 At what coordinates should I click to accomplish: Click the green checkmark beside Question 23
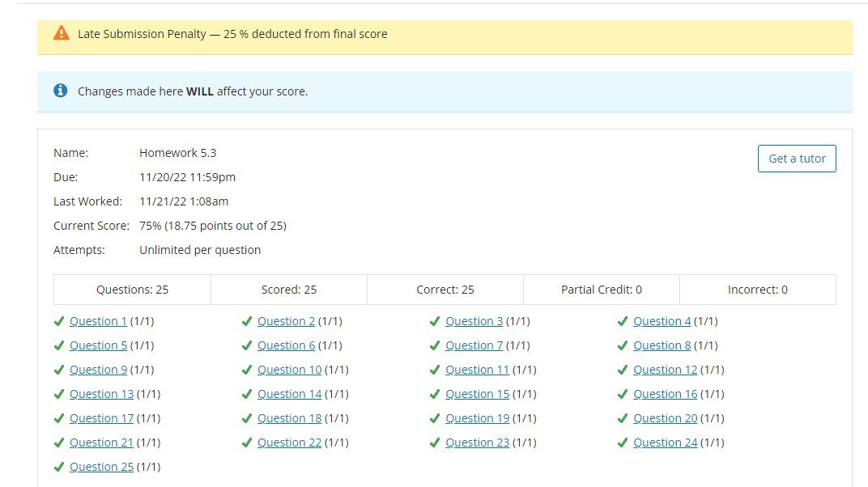[x=435, y=443]
